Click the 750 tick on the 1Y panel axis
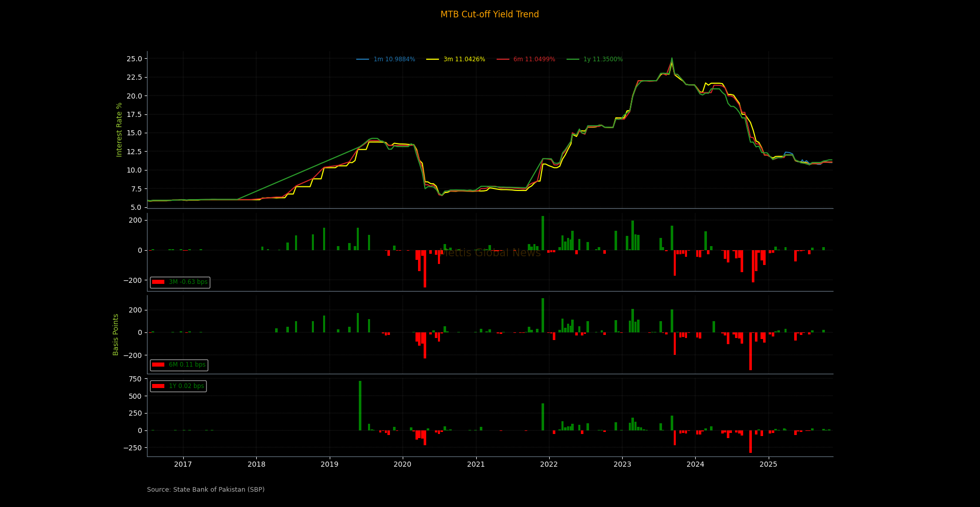The width and height of the screenshot is (980, 507). [135, 379]
